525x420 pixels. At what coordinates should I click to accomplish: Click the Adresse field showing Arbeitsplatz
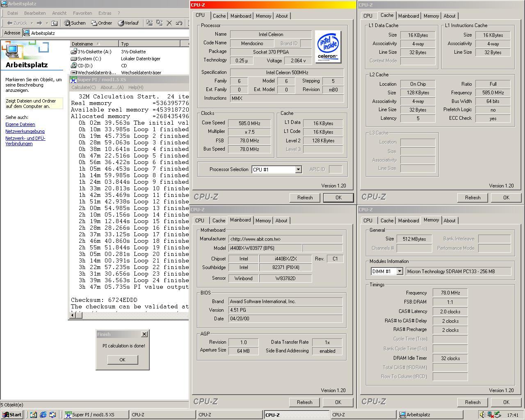tap(106, 33)
